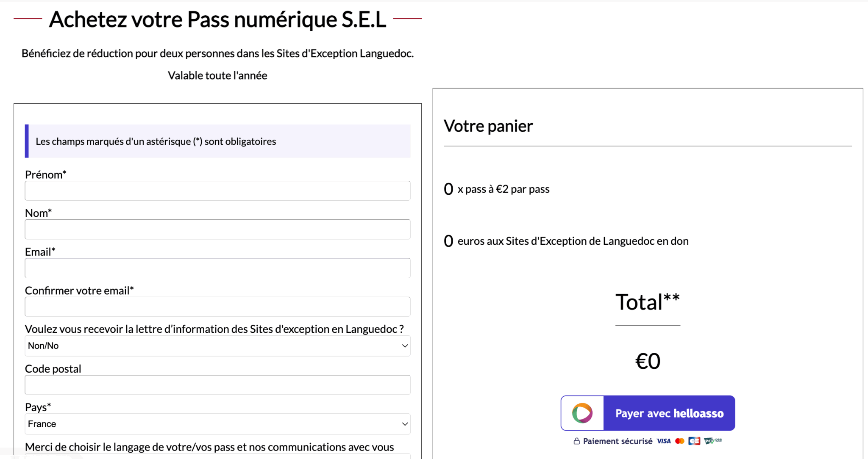Click the €0 total amount
This screenshot has width=868, height=459.
(x=648, y=360)
